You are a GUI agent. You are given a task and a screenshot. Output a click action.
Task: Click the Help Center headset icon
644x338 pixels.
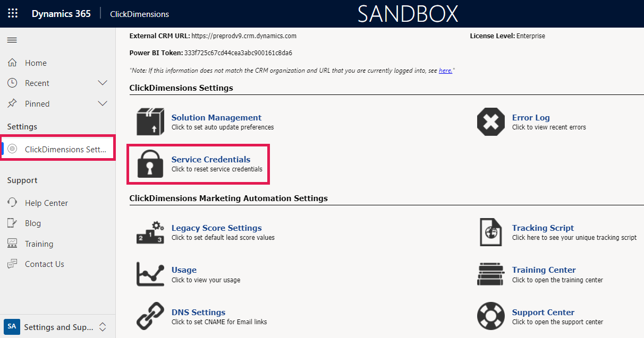click(x=12, y=203)
